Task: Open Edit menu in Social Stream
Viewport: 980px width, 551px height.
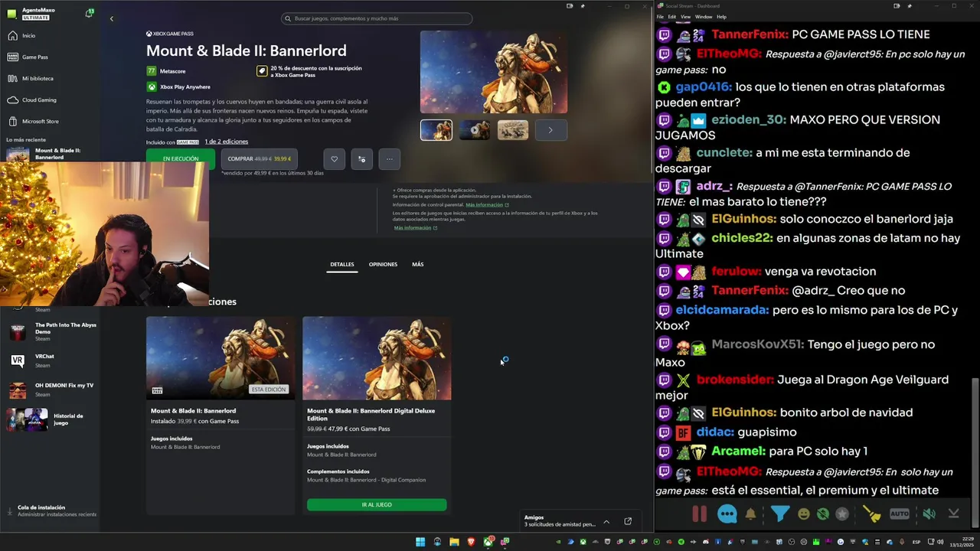Action: pyautogui.click(x=671, y=17)
